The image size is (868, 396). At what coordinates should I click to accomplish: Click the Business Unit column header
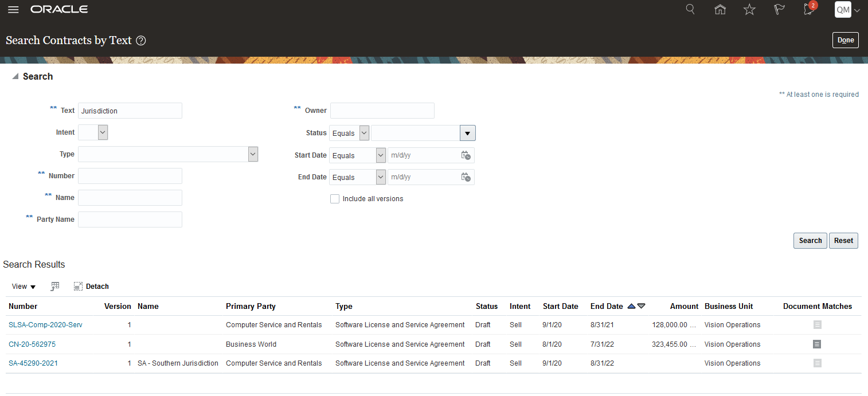pos(729,306)
